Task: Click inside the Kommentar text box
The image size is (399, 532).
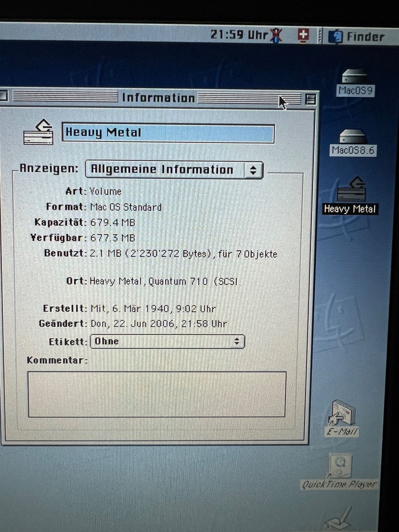Action: pos(157,394)
